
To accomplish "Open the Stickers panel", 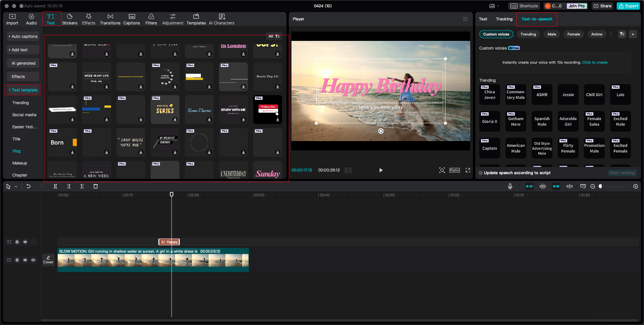I will point(70,19).
